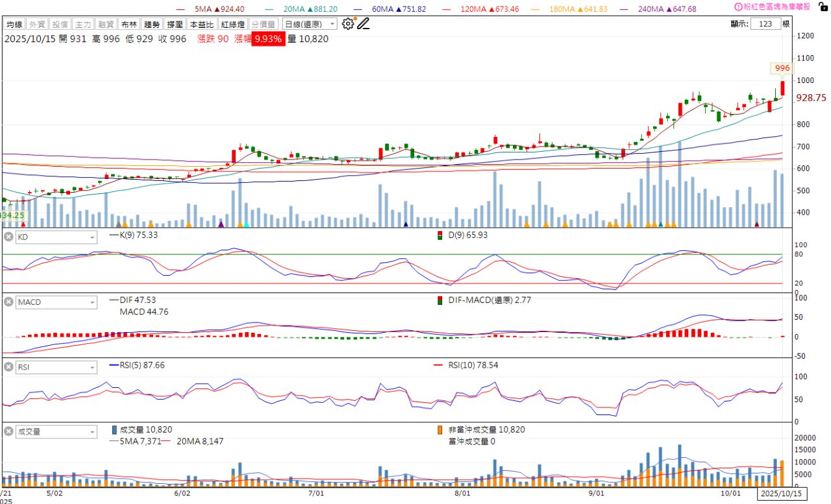Close the RSI indicator panel
Viewport: 831px width, 504px height.
point(8,367)
